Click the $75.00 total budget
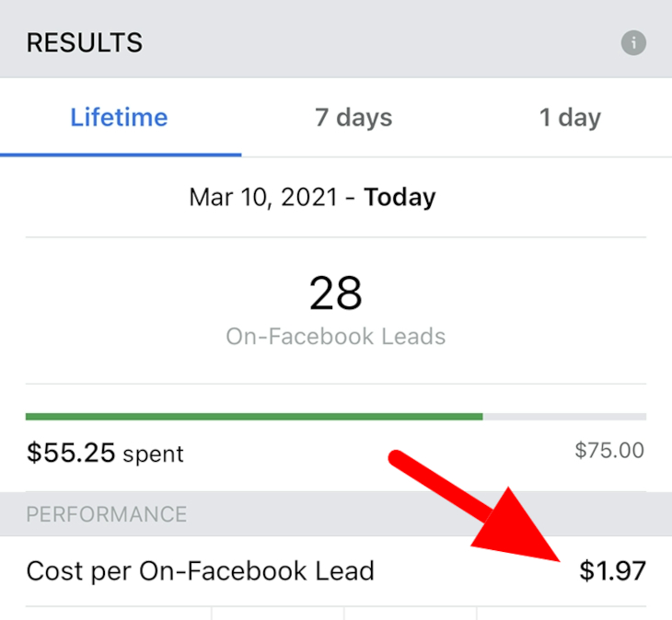The image size is (672, 620). [x=609, y=451]
